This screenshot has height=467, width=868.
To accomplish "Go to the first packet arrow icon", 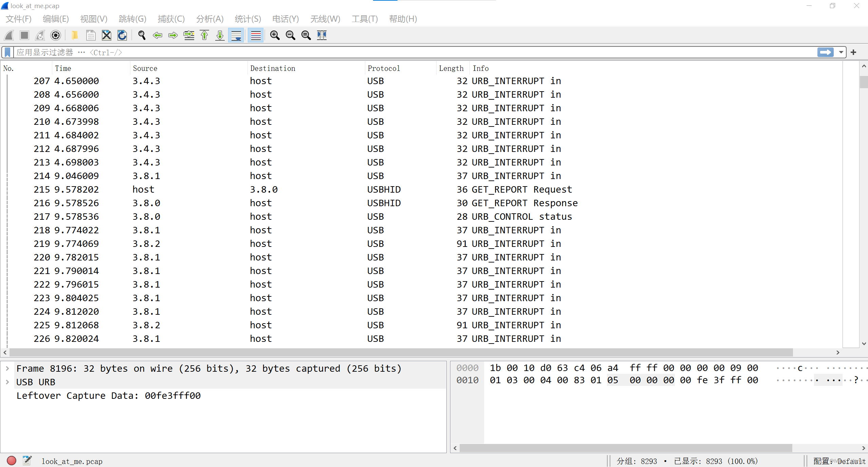I will pyautogui.click(x=204, y=35).
